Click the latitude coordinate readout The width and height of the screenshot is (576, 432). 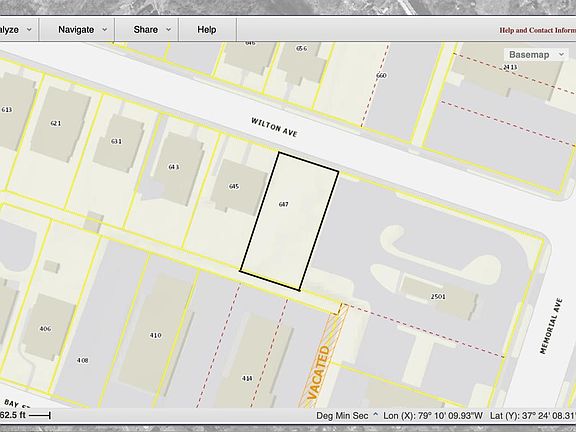533,415
